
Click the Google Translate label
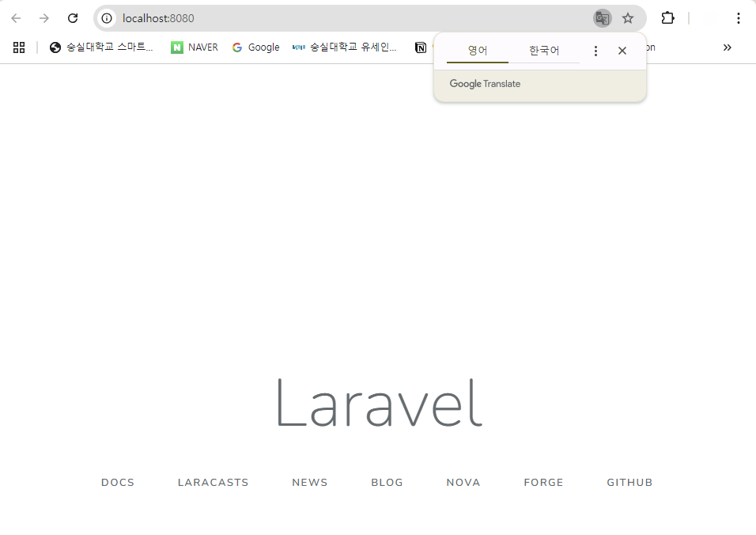[x=485, y=84]
